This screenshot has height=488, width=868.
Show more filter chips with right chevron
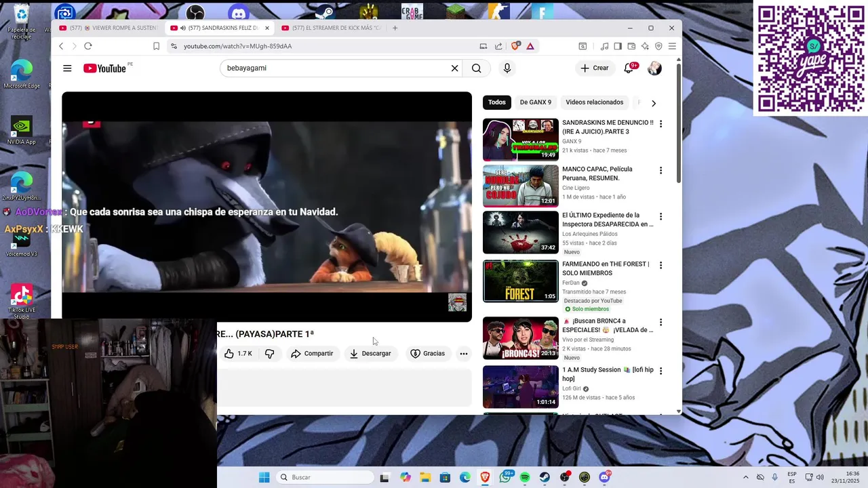[x=654, y=103]
